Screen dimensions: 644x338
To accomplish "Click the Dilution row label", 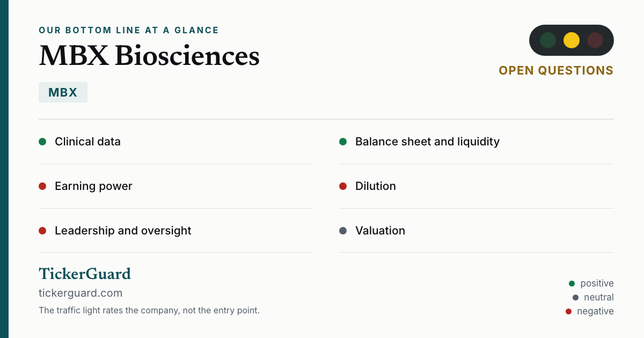I will pyautogui.click(x=376, y=186).
